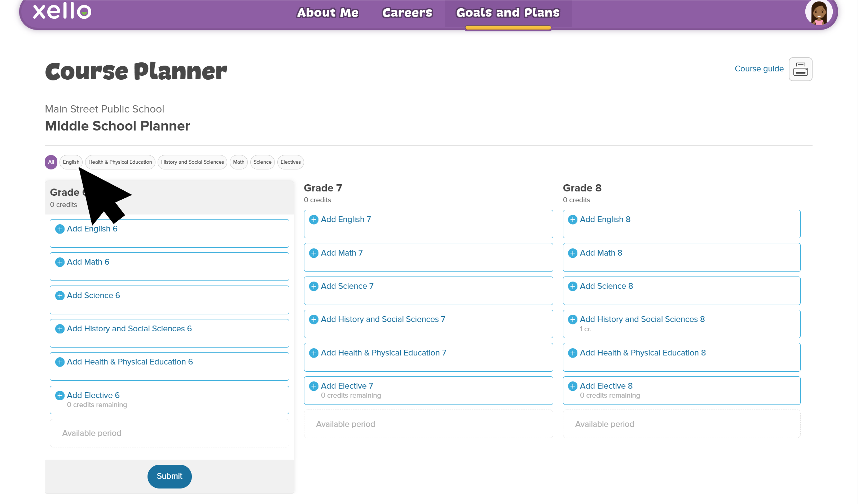The image size is (858, 504).
Task: Click Grade 8 Available period slot
Action: click(x=682, y=424)
